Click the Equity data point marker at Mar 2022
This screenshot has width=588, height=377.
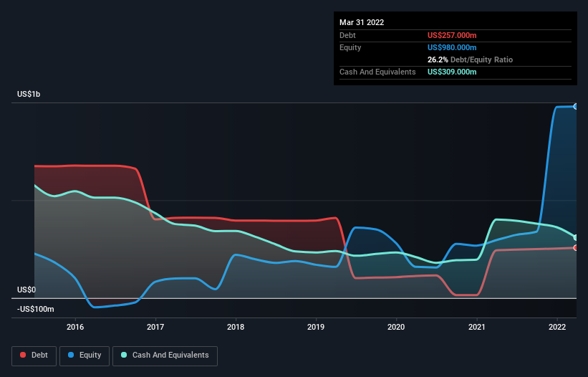(576, 107)
